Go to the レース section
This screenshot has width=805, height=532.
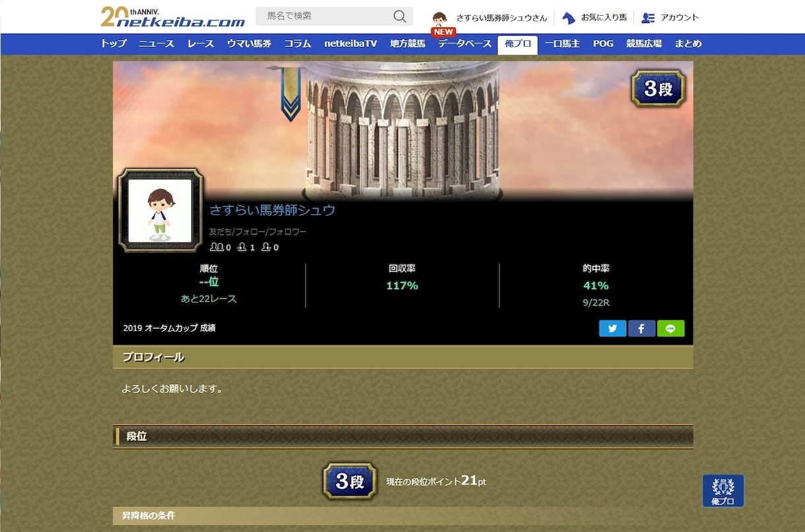pos(201,44)
